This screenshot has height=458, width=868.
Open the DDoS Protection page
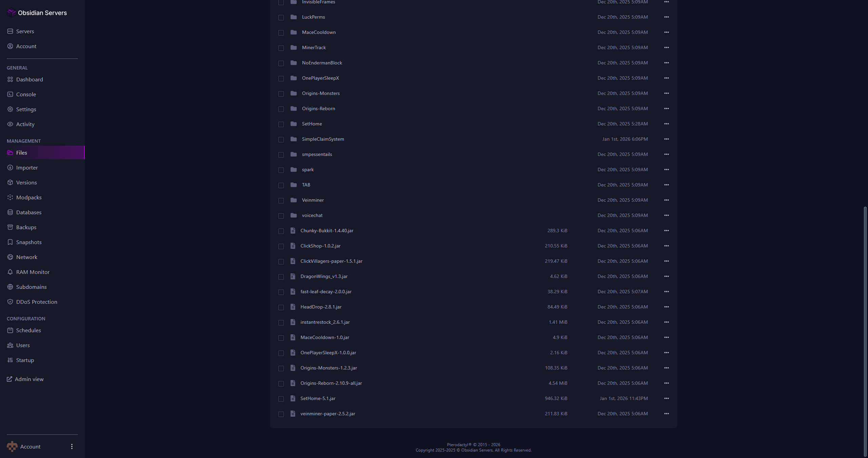36,302
